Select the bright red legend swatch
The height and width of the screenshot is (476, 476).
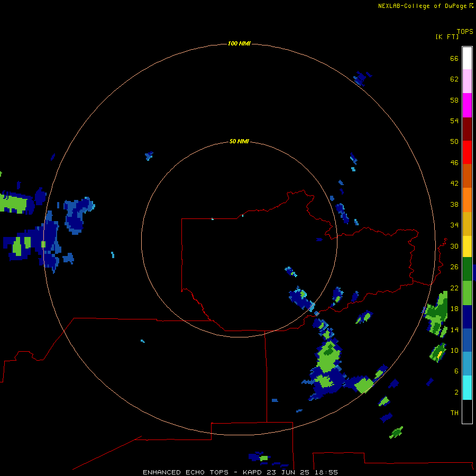pyautogui.click(x=467, y=152)
